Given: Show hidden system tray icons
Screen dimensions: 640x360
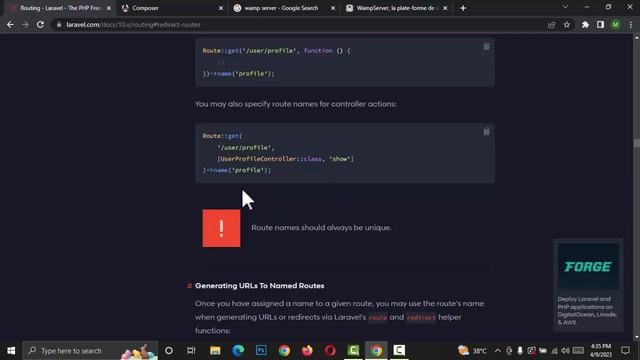Looking at the screenshot, I should [498, 351].
